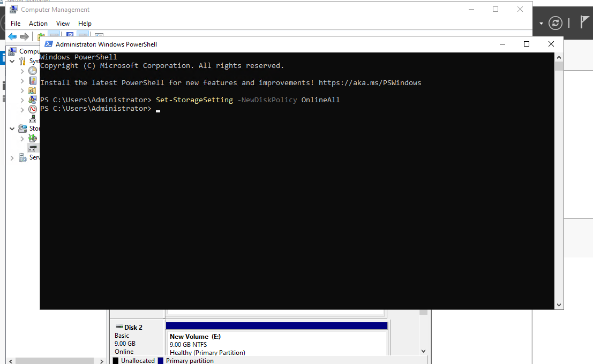Open the Server Manager dropdown arrow
The width and height of the screenshot is (593, 364).
pos(541,24)
